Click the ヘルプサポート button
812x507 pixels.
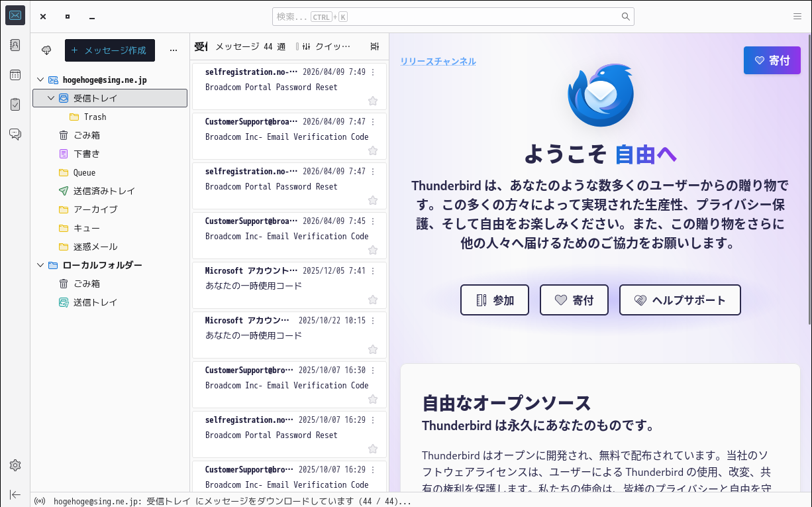(x=680, y=300)
